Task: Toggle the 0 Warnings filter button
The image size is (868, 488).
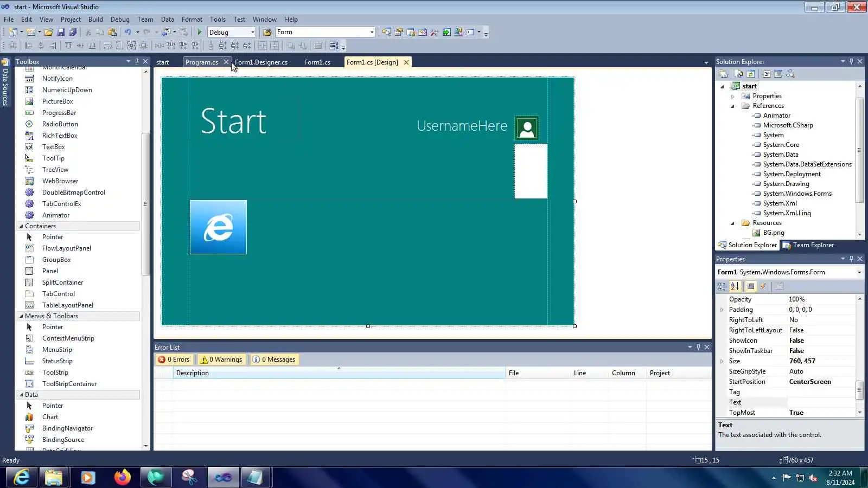Action: (x=221, y=359)
